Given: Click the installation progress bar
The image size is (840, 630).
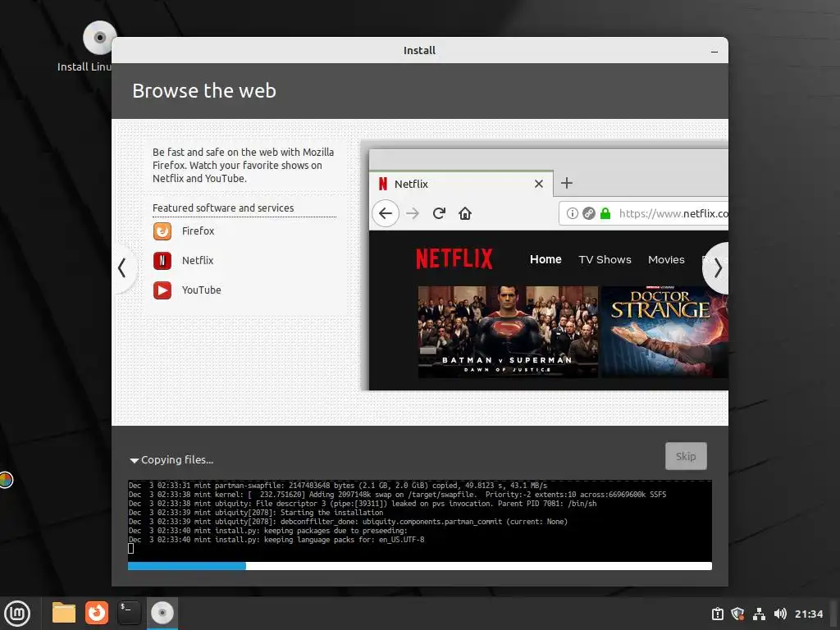Looking at the screenshot, I should coord(419,566).
